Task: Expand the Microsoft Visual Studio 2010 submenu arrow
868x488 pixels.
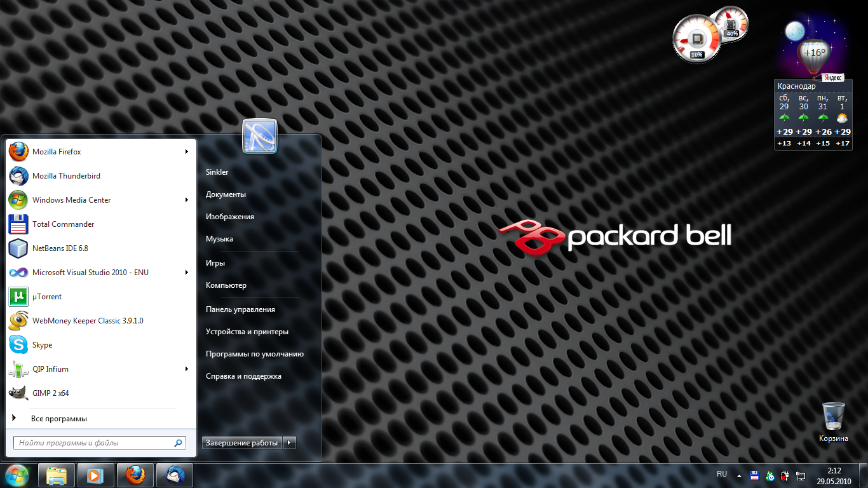Action: coord(187,273)
